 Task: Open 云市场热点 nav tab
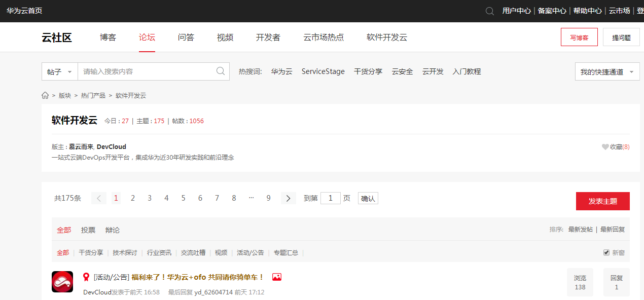(324, 37)
